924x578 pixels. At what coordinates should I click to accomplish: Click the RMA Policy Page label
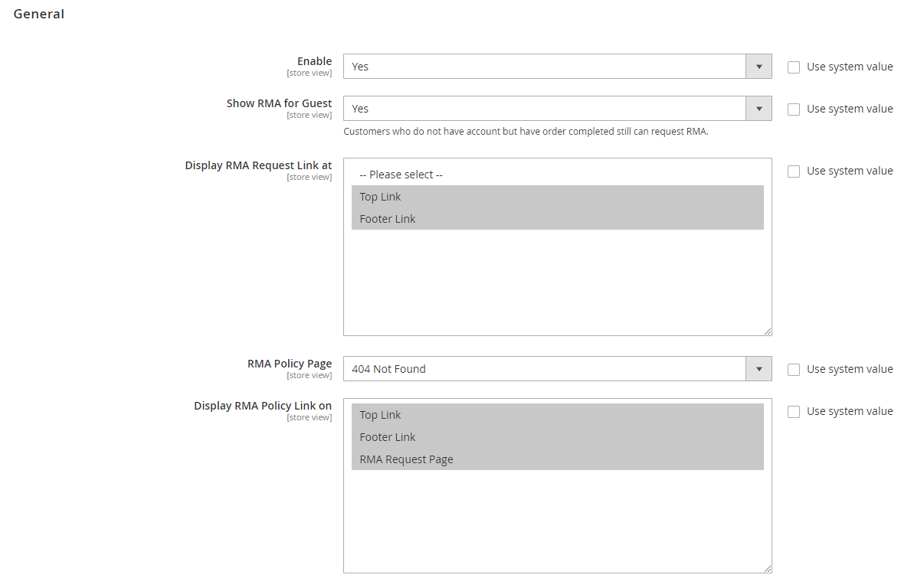tap(290, 364)
